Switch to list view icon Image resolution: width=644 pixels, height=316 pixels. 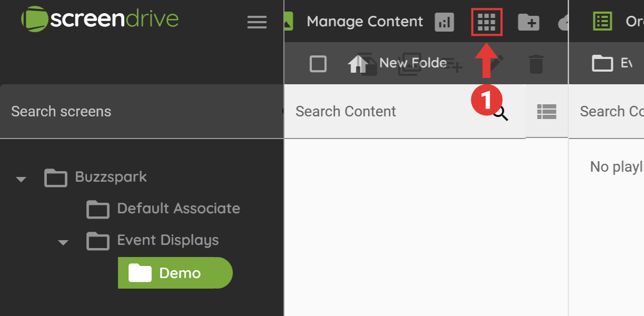[547, 111]
